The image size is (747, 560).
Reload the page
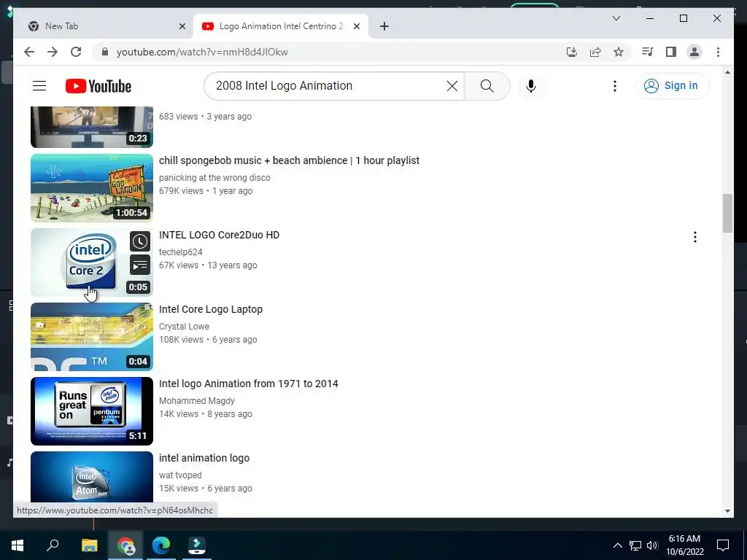click(76, 52)
